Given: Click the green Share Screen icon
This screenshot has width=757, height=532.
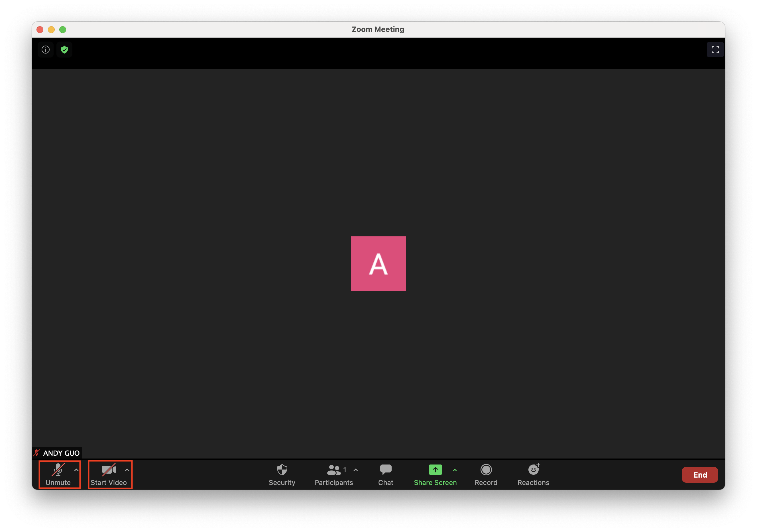Looking at the screenshot, I should click(435, 470).
